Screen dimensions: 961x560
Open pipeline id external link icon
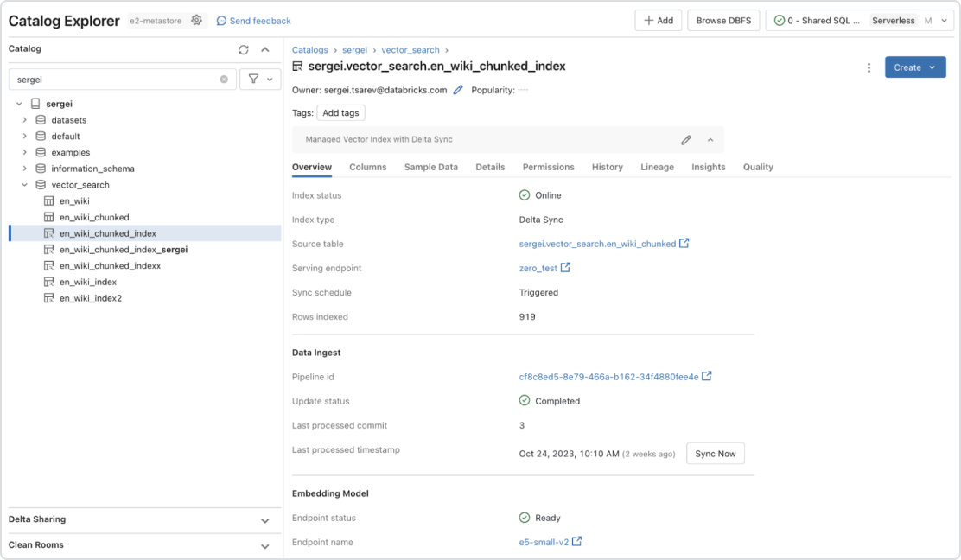point(707,377)
